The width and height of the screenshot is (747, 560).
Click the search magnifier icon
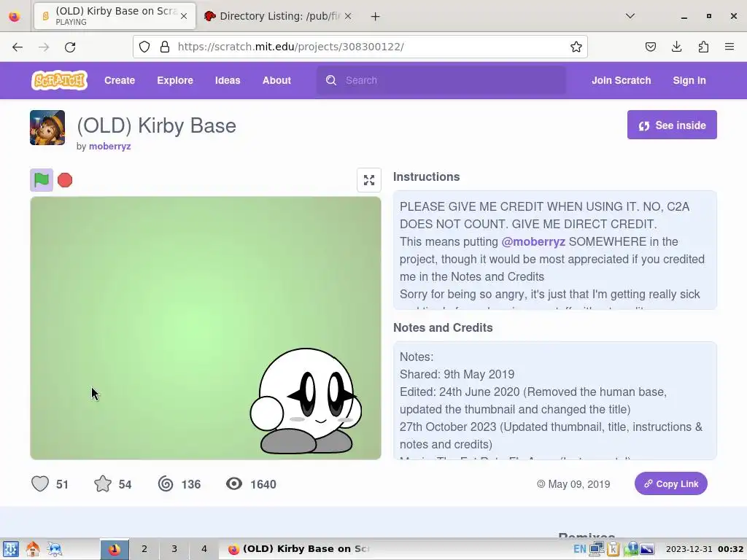pyautogui.click(x=331, y=80)
